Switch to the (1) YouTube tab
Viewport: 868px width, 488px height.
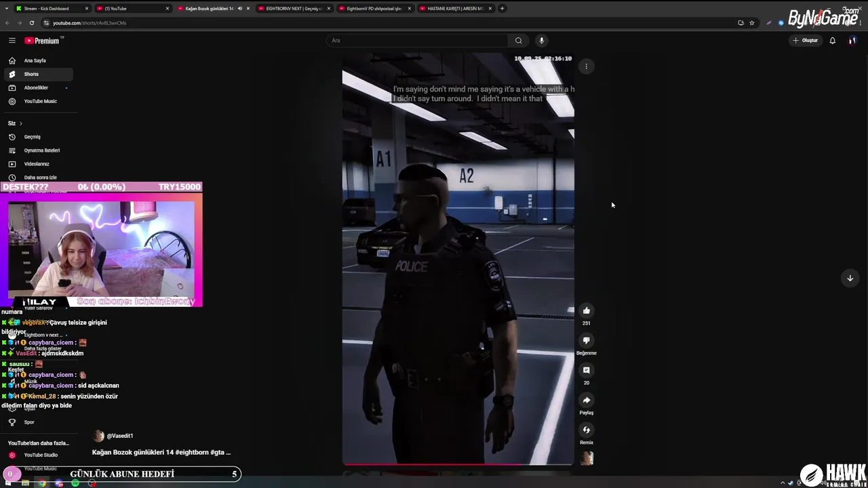tap(133, 8)
